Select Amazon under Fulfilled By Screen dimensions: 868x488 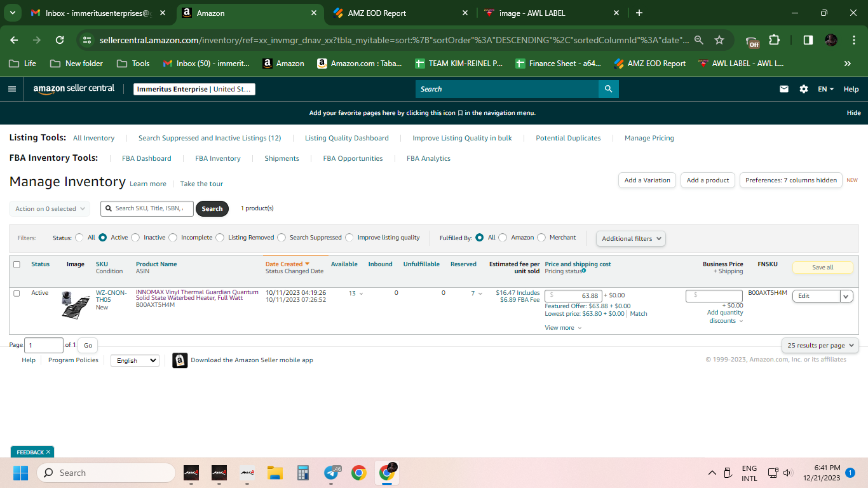(503, 238)
